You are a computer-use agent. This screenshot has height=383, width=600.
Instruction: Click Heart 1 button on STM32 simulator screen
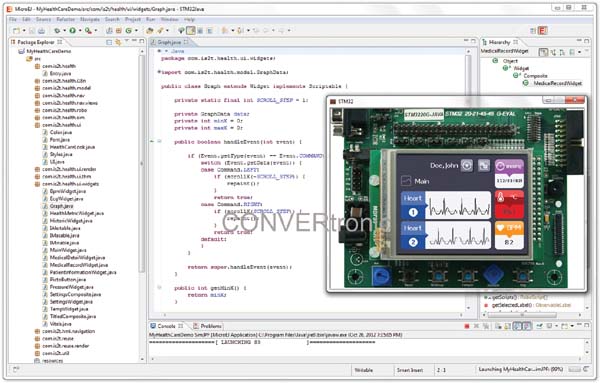coord(413,205)
